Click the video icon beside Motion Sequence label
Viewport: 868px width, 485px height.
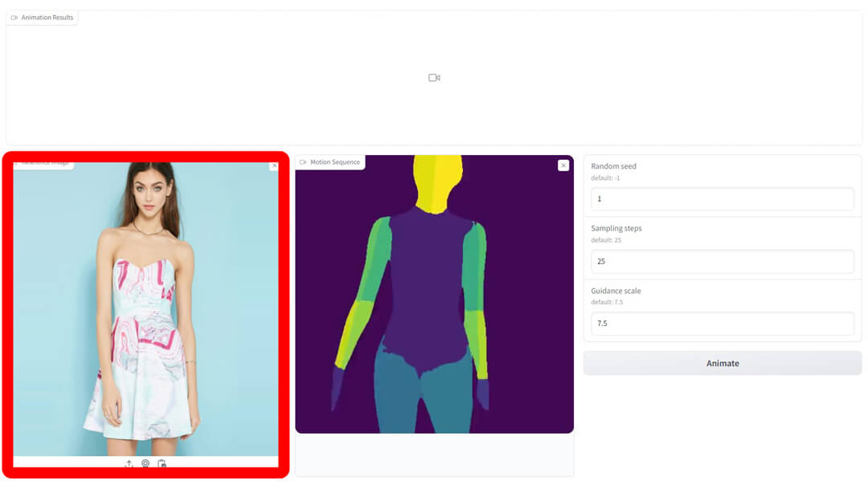coord(303,162)
